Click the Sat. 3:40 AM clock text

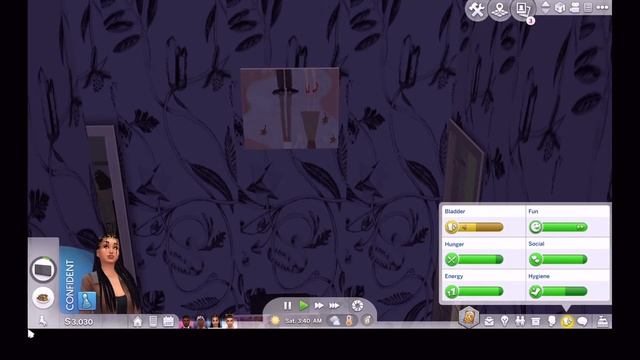[303, 321]
